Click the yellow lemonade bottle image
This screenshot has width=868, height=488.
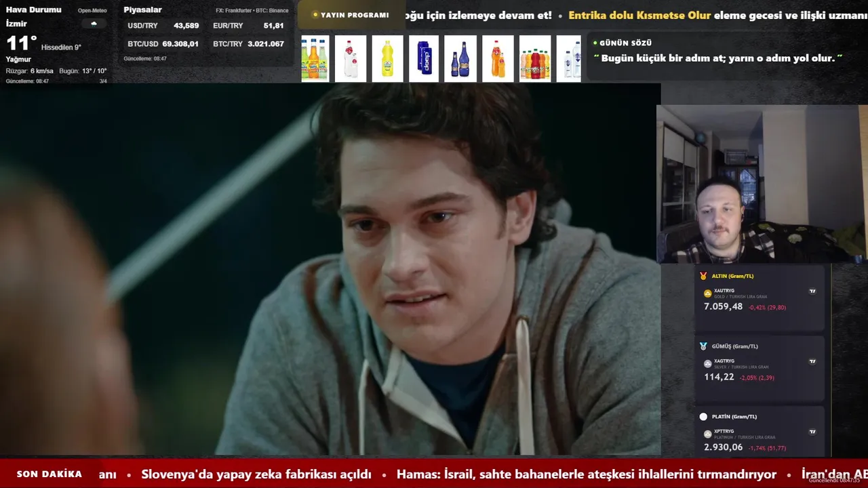387,59
